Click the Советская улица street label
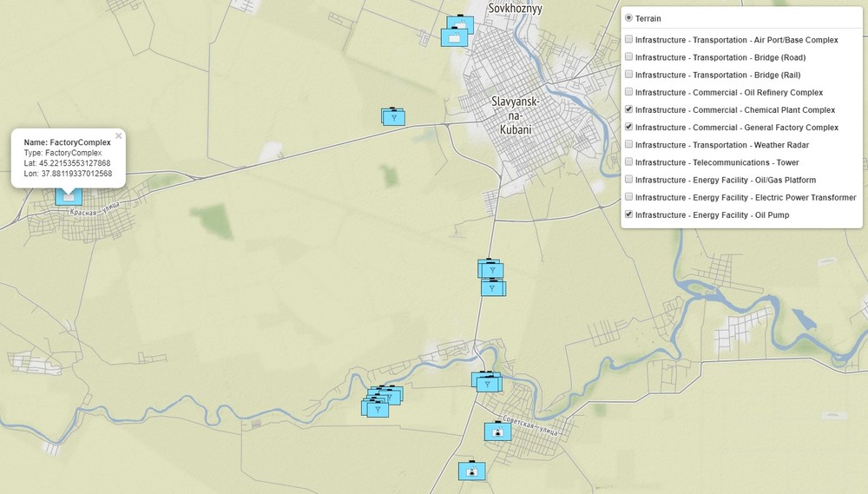868x494 pixels. pos(529,425)
